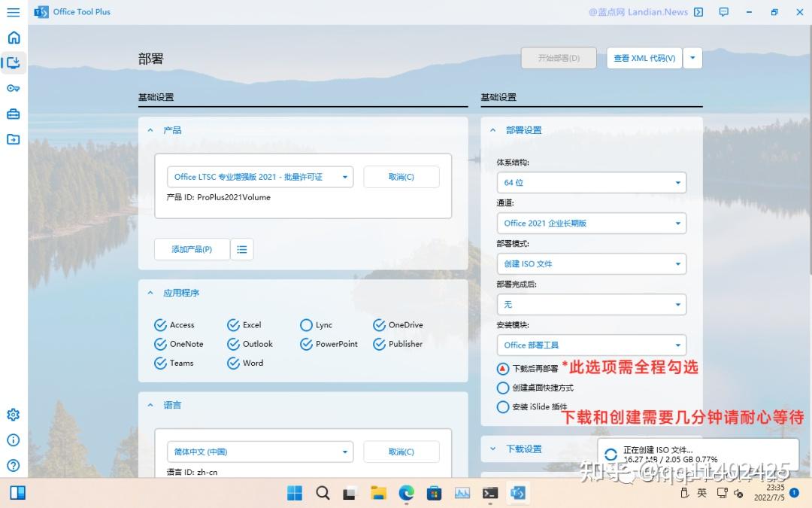Open Office Tool Plus settings gear
812x508 pixels.
click(13, 414)
